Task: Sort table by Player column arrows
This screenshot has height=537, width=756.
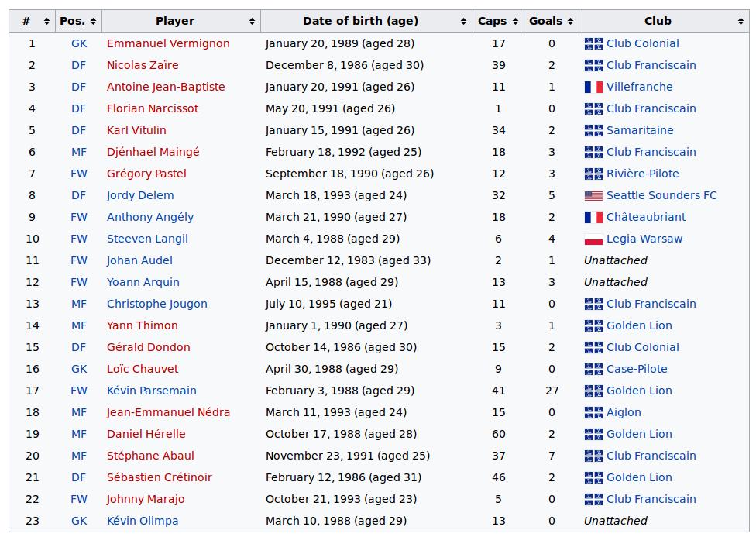Action: [252, 21]
